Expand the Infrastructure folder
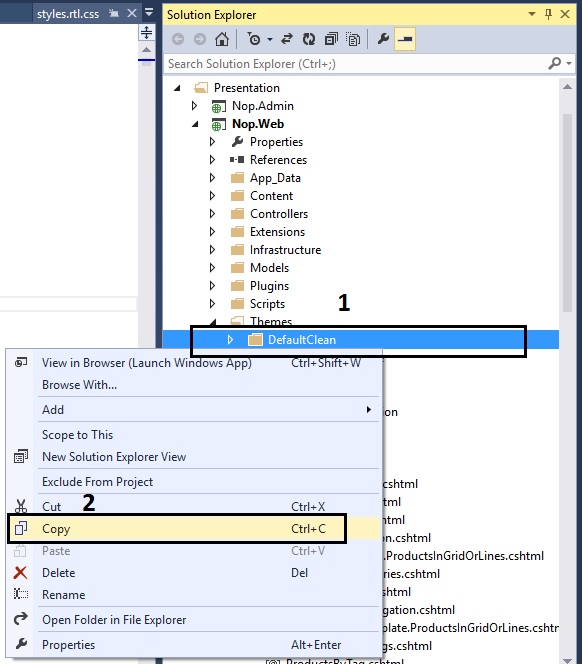The image size is (582, 664). [x=212, y=250]
